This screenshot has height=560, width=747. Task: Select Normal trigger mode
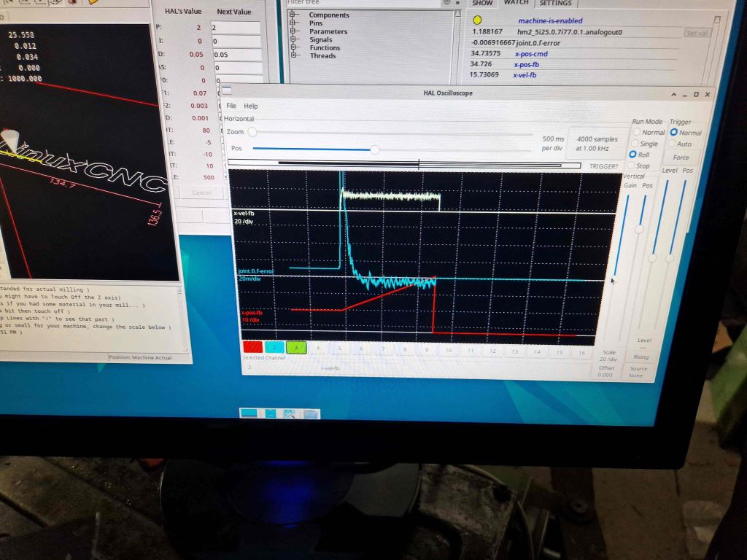tap(686, 133)
